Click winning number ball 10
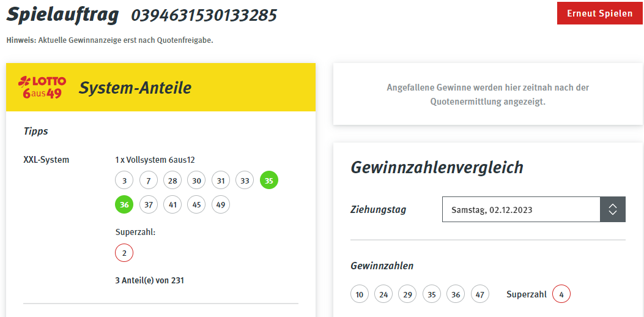The image size is (644, 317). click(x=360, y=294)
